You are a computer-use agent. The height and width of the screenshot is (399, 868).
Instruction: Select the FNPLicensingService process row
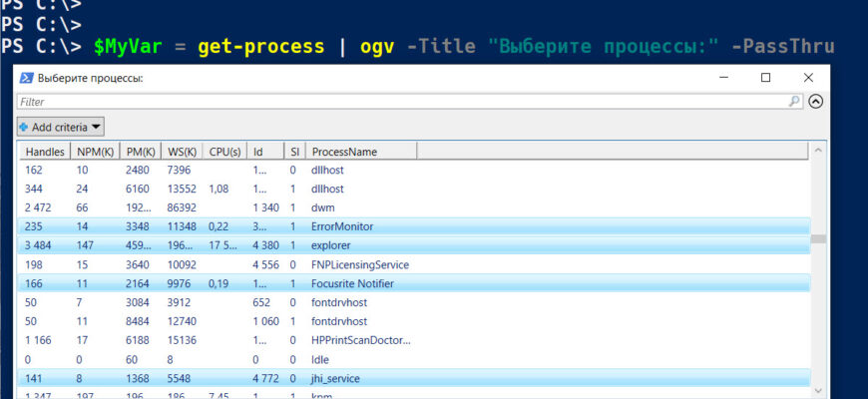[359, 264]
